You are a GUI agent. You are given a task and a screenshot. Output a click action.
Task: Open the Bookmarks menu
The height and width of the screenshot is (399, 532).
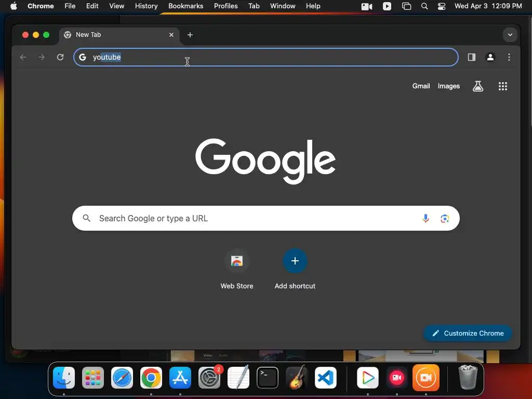pos(185,6)
